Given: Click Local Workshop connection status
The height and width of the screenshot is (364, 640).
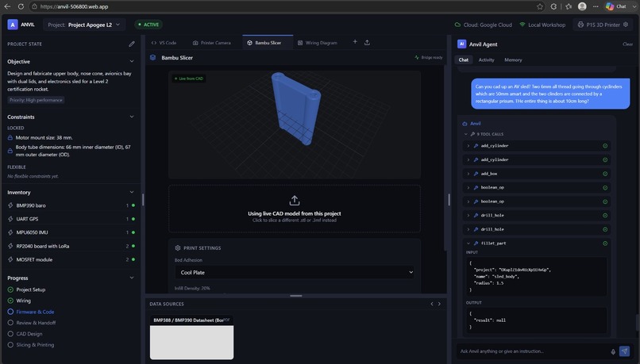Looking at the screenshot, I should 542,25.
